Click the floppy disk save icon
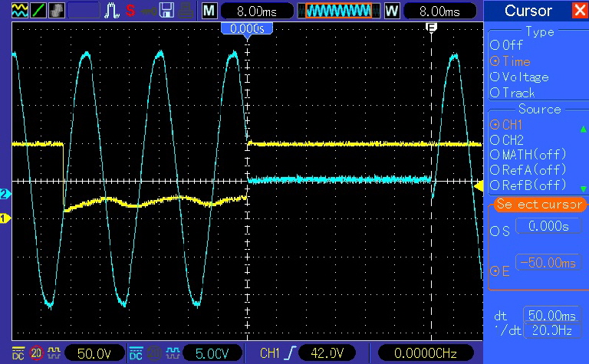 point(166,11)
